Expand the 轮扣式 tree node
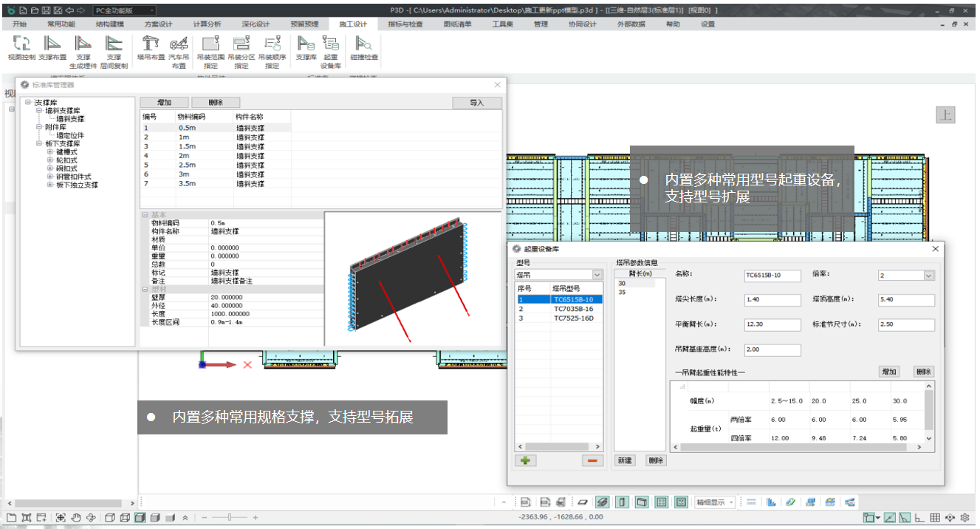Screen dimensions: 980x529 click(49, 160)
